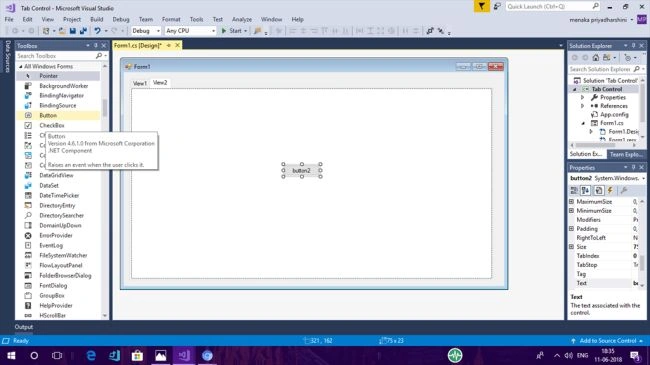This screenshot has height=365, width=650.
Task: Expand the References node
Action: click(582, 106)
